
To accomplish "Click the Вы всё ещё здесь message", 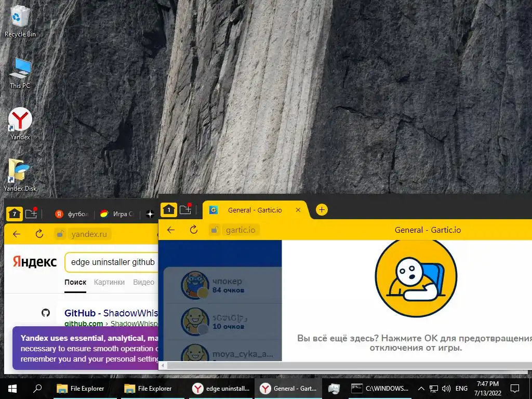I will coord(415,343).
